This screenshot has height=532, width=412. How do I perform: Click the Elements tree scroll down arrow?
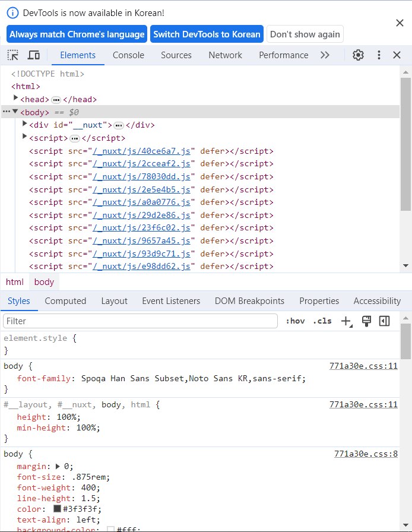click(405, 265)
